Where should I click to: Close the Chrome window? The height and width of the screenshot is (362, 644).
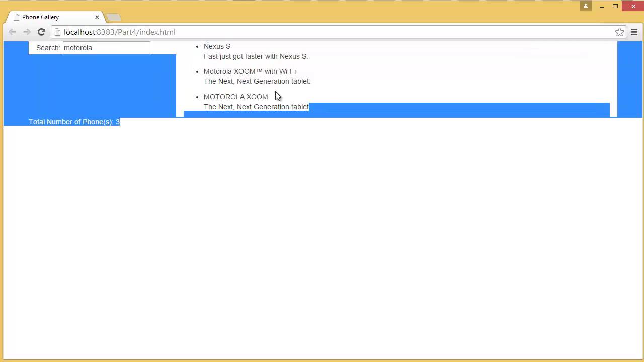click(633, 6)
